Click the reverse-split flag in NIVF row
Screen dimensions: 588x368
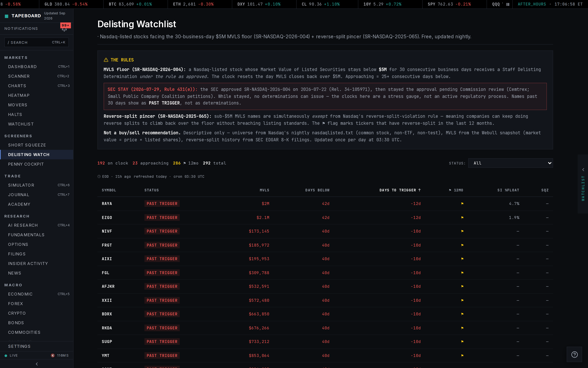(x=462, y=231)
